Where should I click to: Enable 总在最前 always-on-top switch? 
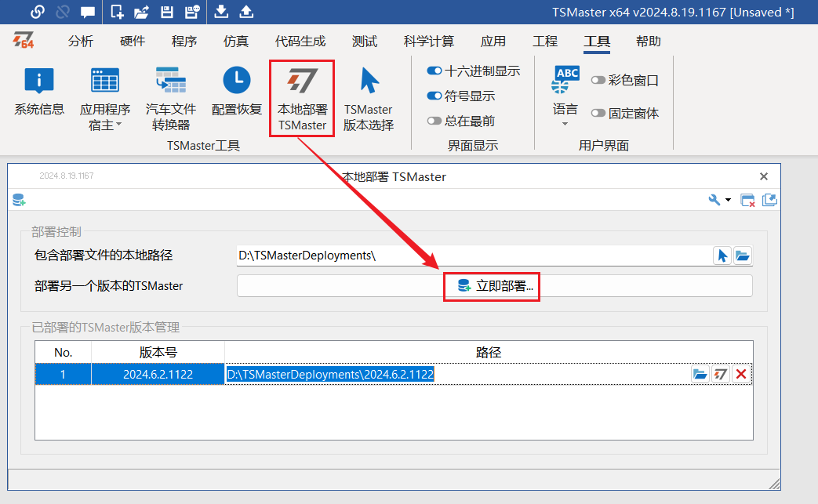tap(434, 121)
